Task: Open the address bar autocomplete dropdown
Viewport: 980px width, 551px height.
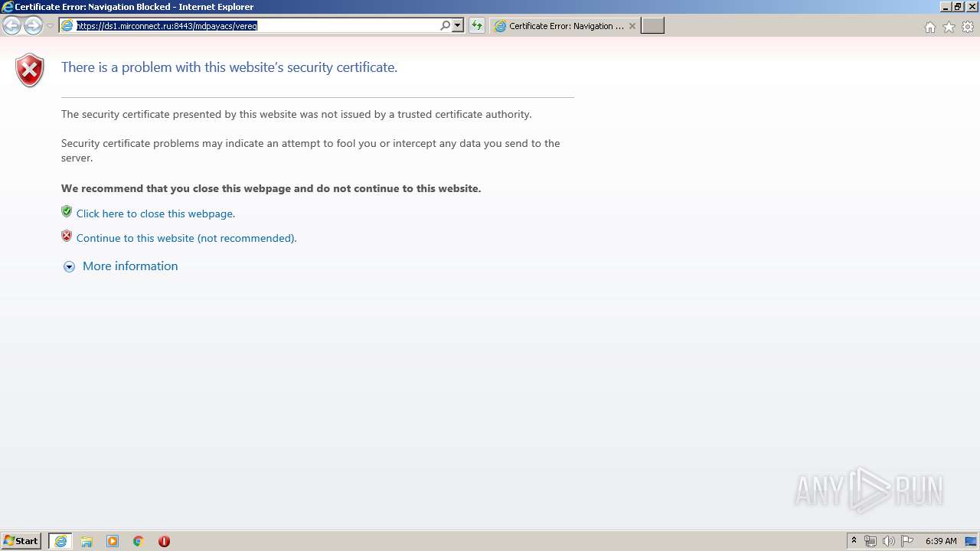Action: pos(458,26)
